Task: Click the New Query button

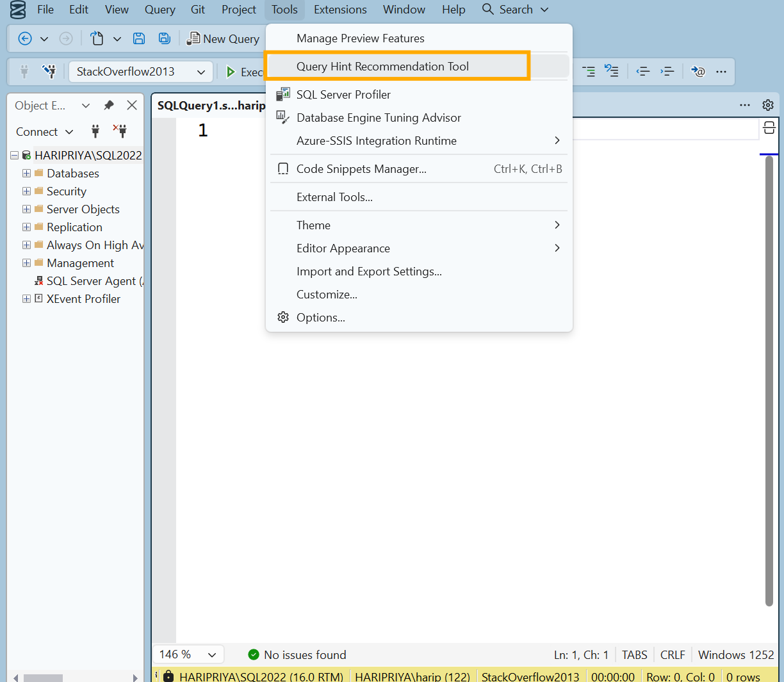Action: (x=223, y=39)
